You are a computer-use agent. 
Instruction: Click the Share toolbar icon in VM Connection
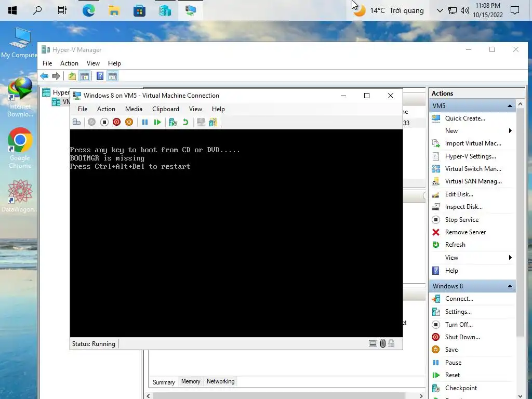[x=213, y=122]
